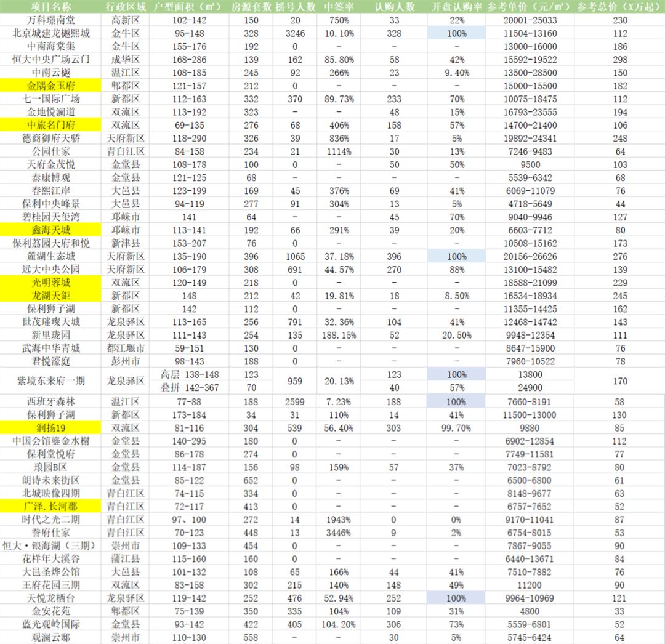Click the 彭州市 district cell
Viewport: 665px width, 644px height.
point(126,361)
